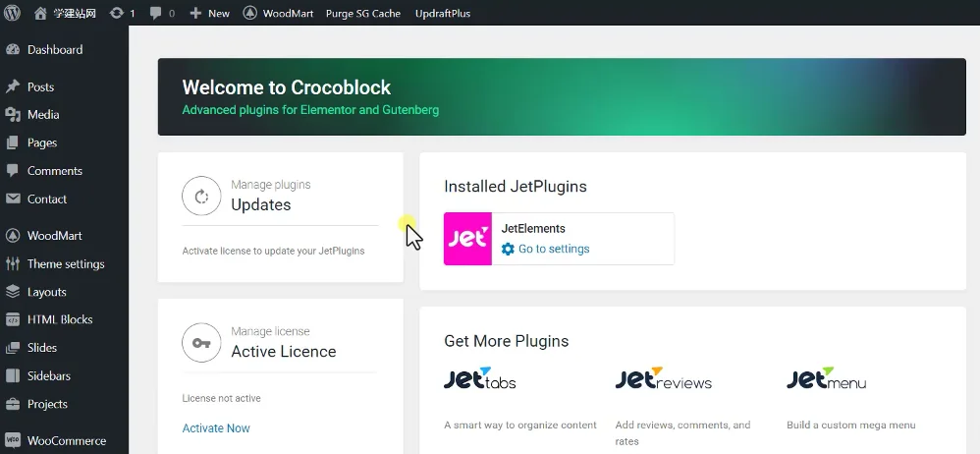Open Theme settings in sidebar
Viewport: 980px width, 454px height.
point(65,263)
